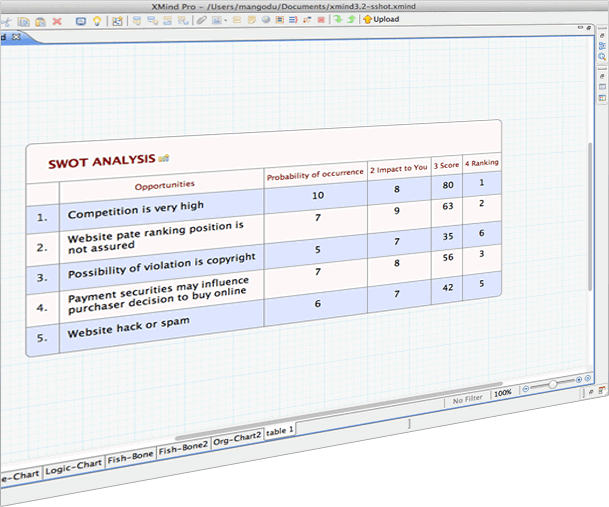
Task: Click the zoom slider handle
Action: click(x=552, y=385)
